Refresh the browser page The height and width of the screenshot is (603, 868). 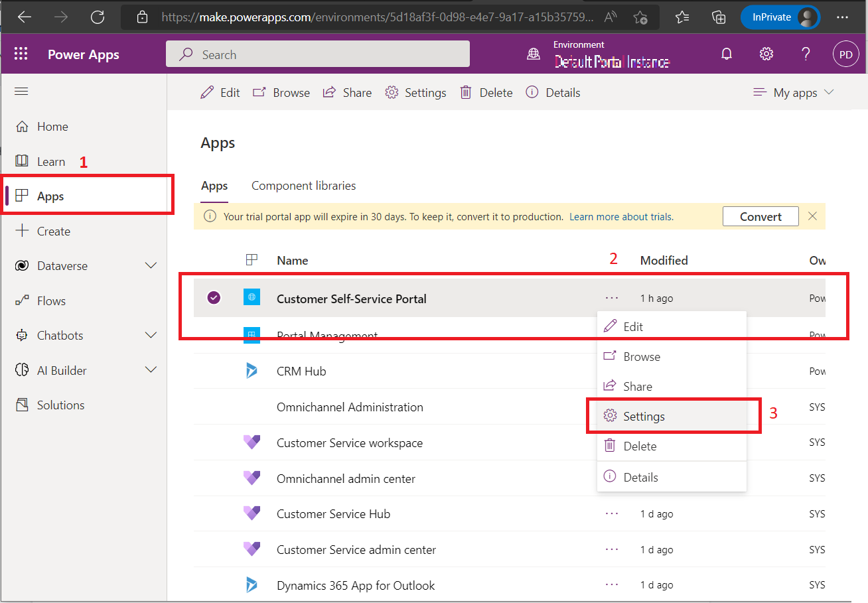(98, 17)
